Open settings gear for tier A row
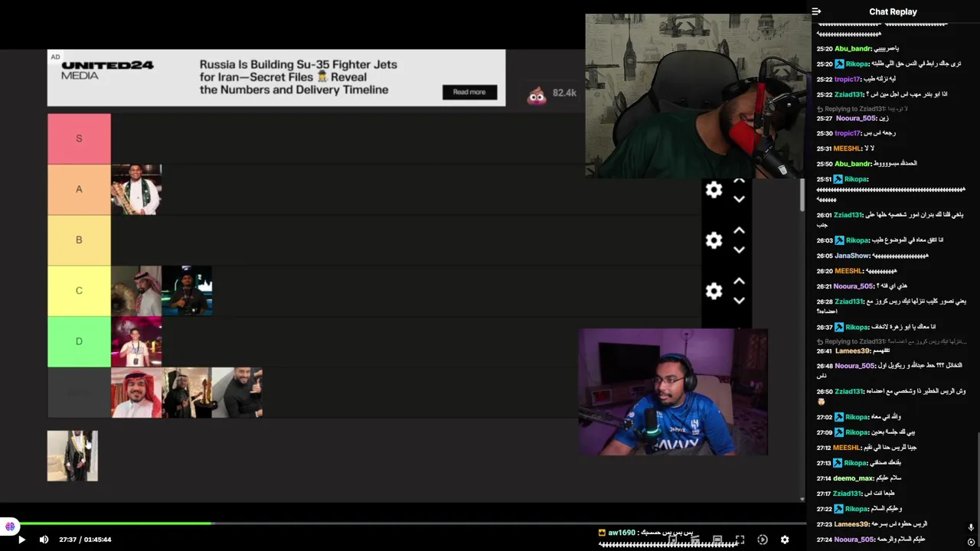This screenshot has height=551, width=980. (x=714, y=190)
